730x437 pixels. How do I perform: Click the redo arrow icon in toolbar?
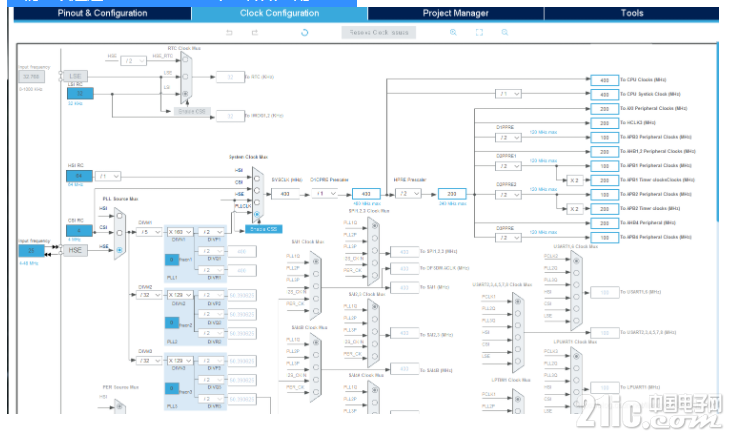(x=255, y=33)
